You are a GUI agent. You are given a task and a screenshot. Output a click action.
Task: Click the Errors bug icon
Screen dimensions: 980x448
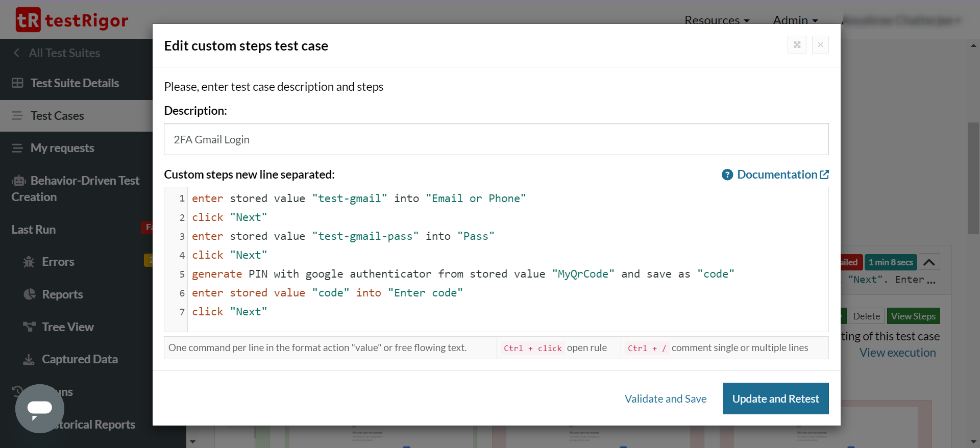[x=29, y=262]
